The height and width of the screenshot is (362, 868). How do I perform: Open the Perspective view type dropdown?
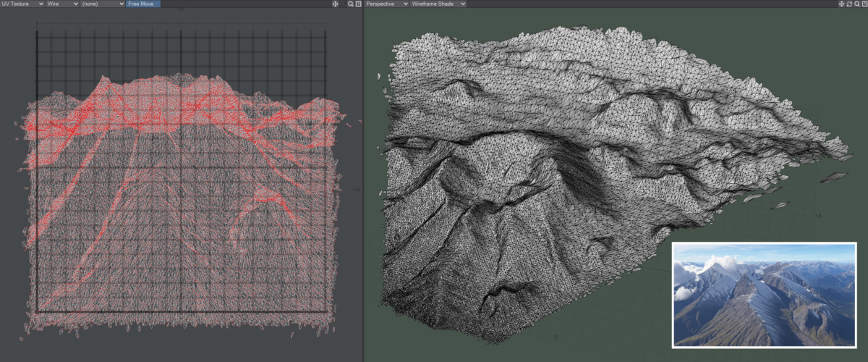(386, 4)
